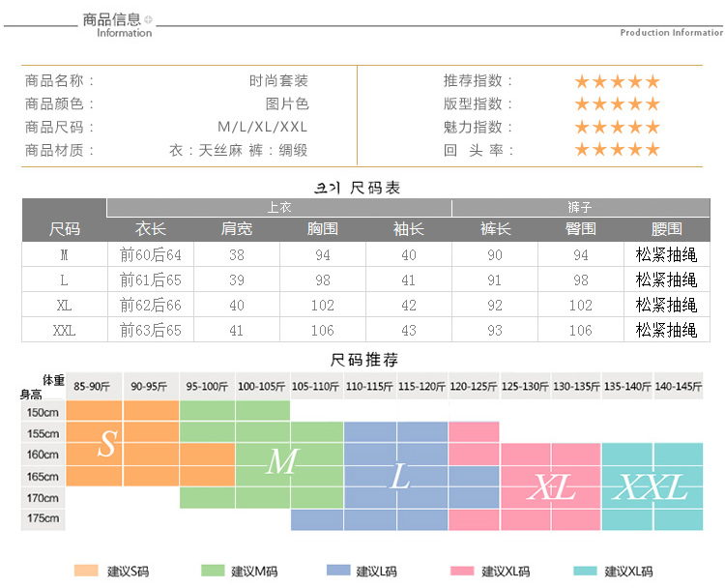Click the 上衣 table group header

coord(278,208)
